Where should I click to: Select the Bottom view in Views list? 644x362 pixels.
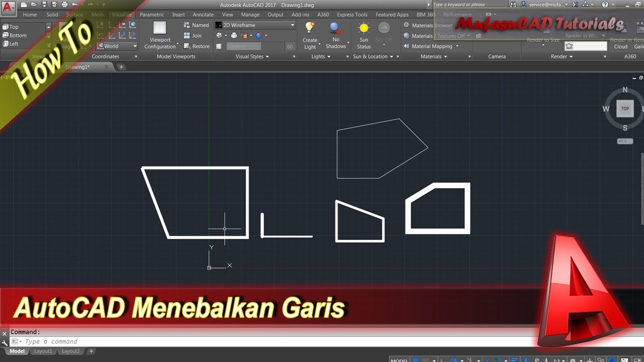point(15,35)
